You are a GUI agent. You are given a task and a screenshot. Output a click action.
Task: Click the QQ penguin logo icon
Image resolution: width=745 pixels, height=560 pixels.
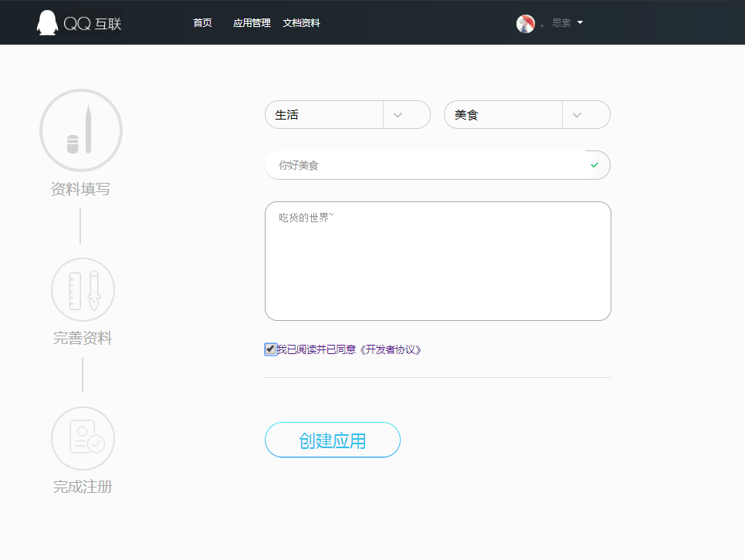[47, 23]
